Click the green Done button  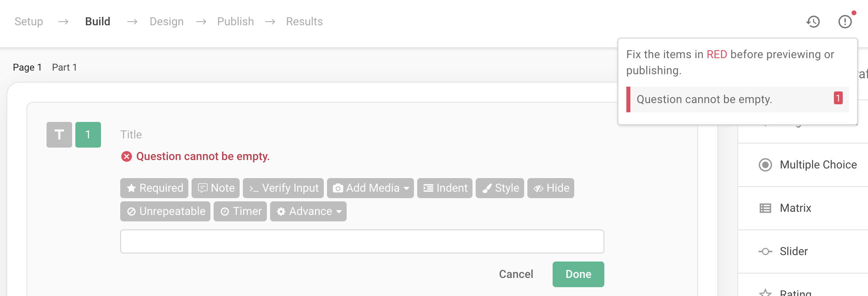click(578, 274)
